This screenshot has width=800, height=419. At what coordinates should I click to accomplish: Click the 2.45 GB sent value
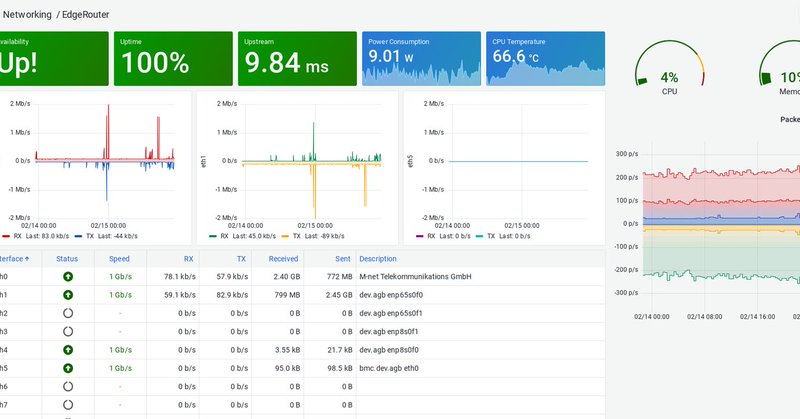click(339, 295)
